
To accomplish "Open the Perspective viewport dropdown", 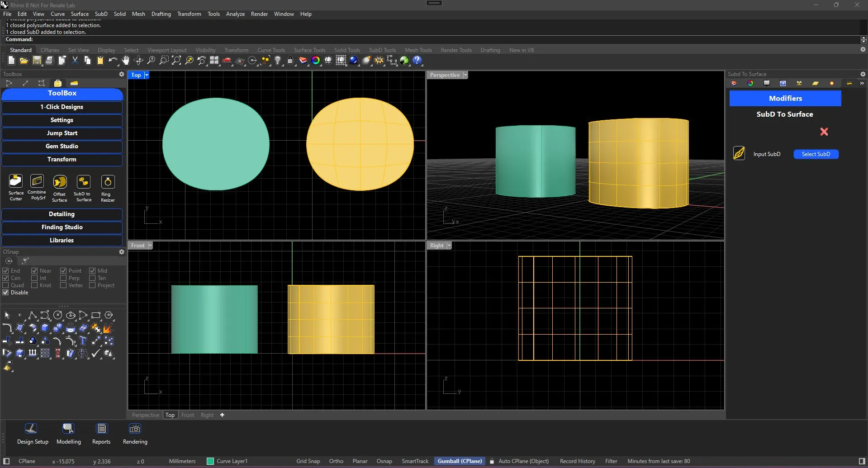I will point(465,75).
